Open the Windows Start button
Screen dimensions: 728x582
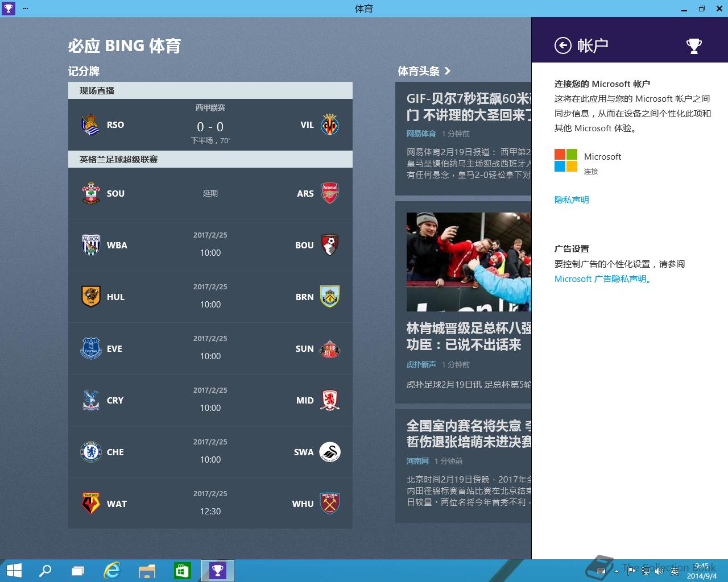coord(14,571)
